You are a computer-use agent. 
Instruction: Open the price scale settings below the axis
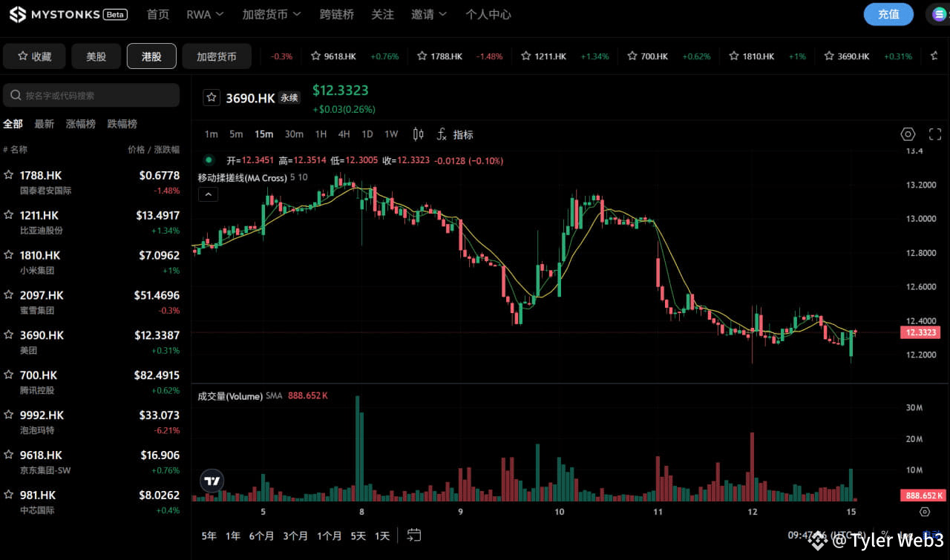pyautogui.click(x=925, y=512)
